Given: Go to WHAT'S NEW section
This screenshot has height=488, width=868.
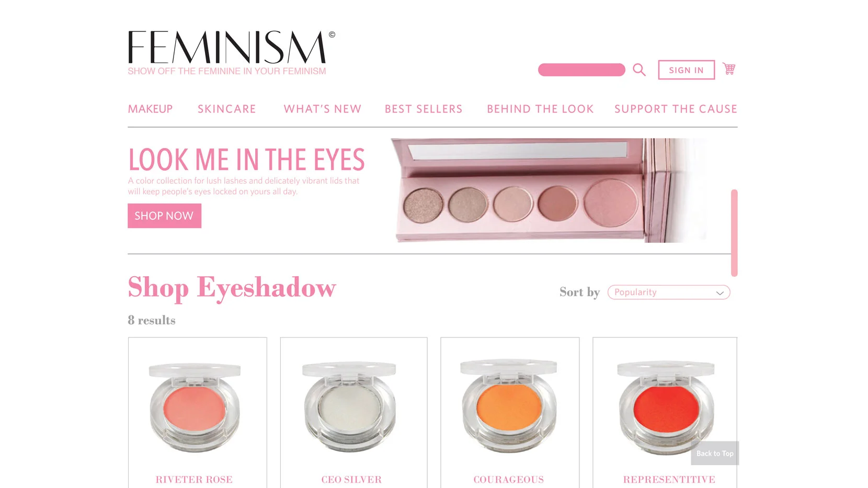Looking at the screenshot, I should 322,109.
